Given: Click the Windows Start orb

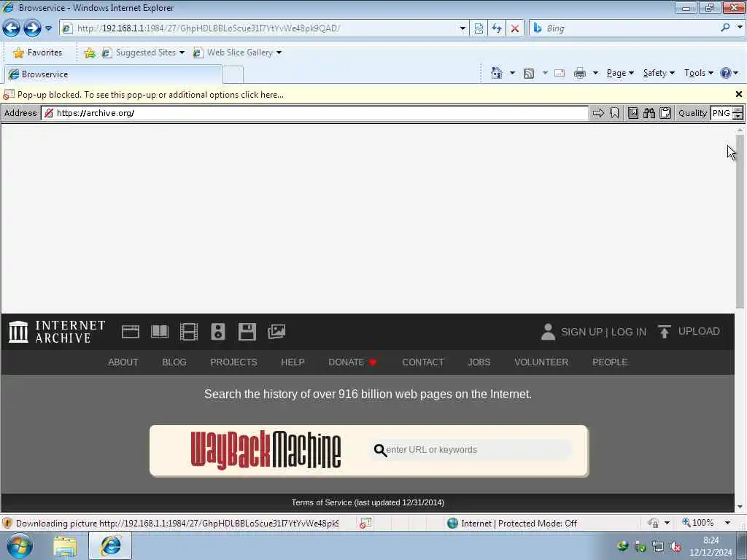Looking at the screenshot, I should pyautogui.click(x=19, y=546).
